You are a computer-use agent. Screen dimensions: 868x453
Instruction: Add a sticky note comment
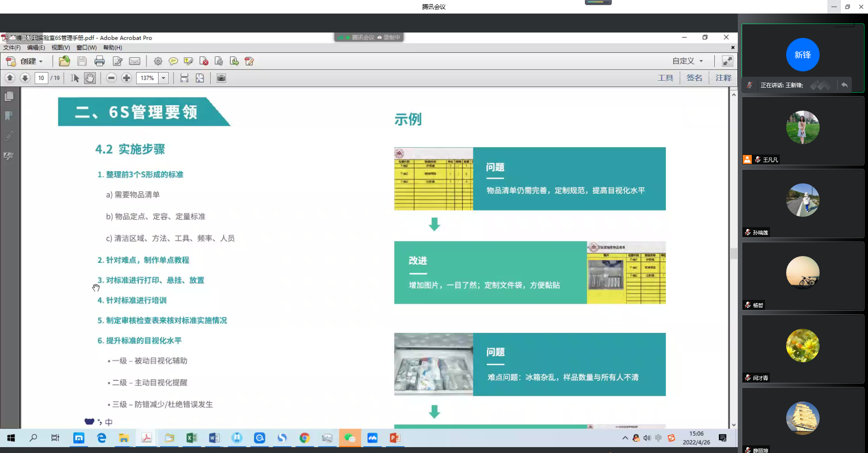pos(173,61)
